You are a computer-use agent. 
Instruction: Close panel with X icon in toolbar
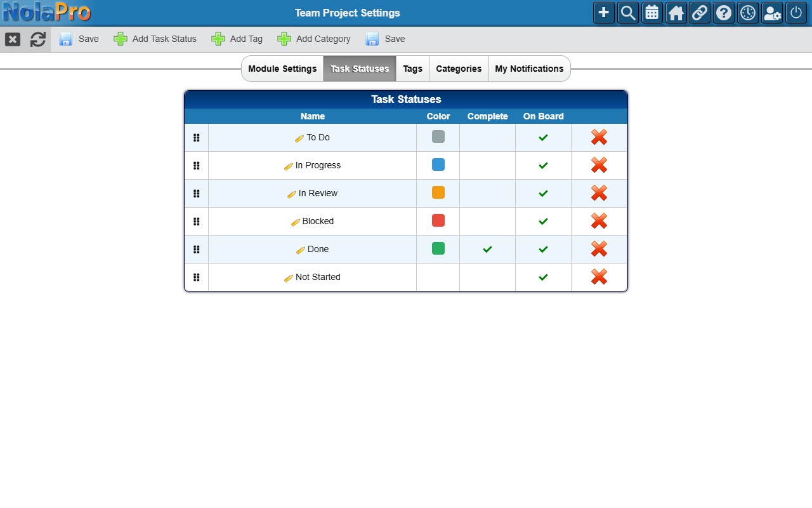pos(13,39)
